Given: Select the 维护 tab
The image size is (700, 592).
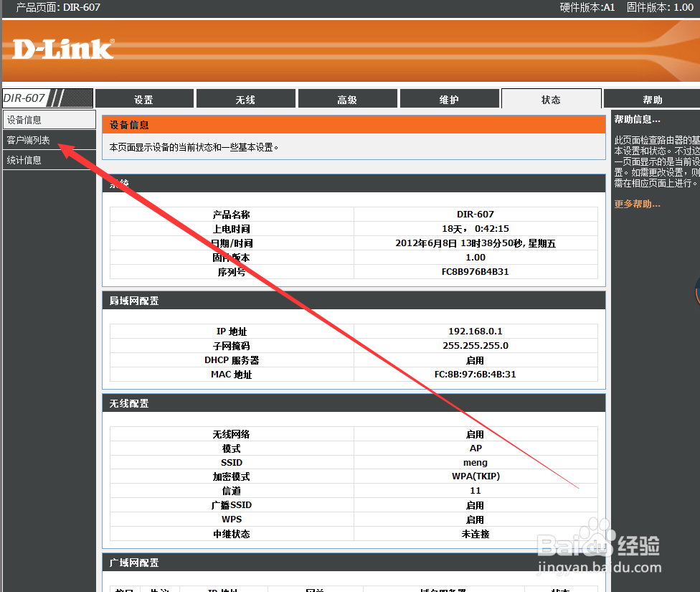Looking at the screenshot, I should point(449,99).
